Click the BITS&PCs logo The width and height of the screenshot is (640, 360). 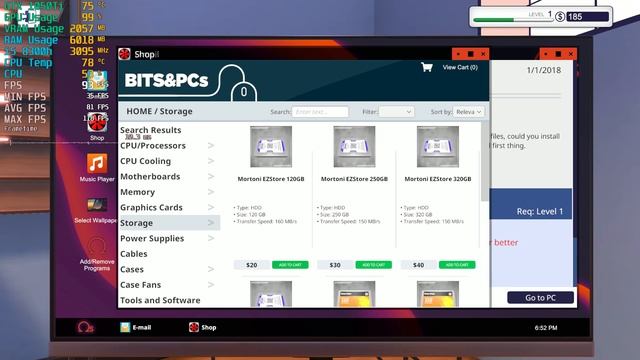coord(166,80)
